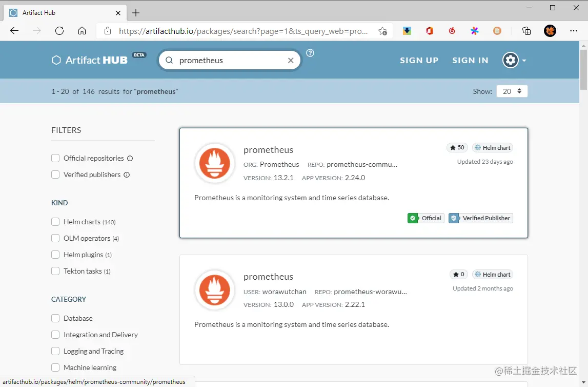Viewport: 588px width, 387px height.
Task: Close the Artifact Hub tab
Action: (x=118, y=13)
